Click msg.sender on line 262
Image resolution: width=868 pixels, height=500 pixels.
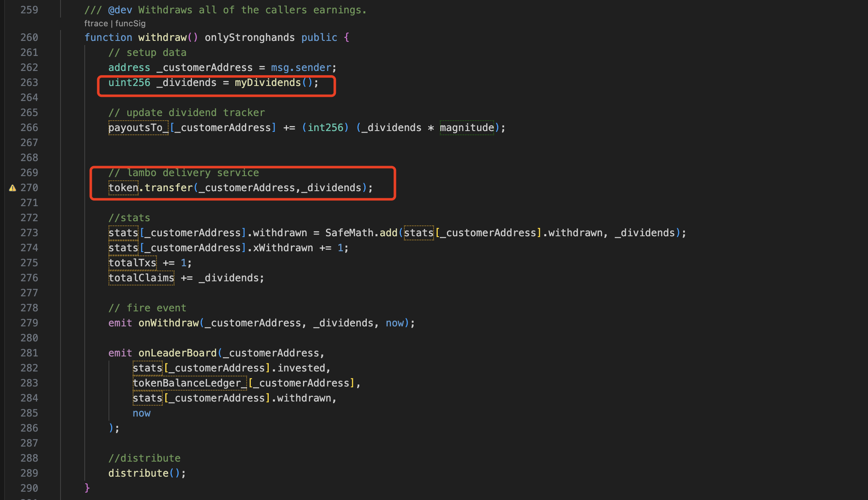tap(301, 68)
